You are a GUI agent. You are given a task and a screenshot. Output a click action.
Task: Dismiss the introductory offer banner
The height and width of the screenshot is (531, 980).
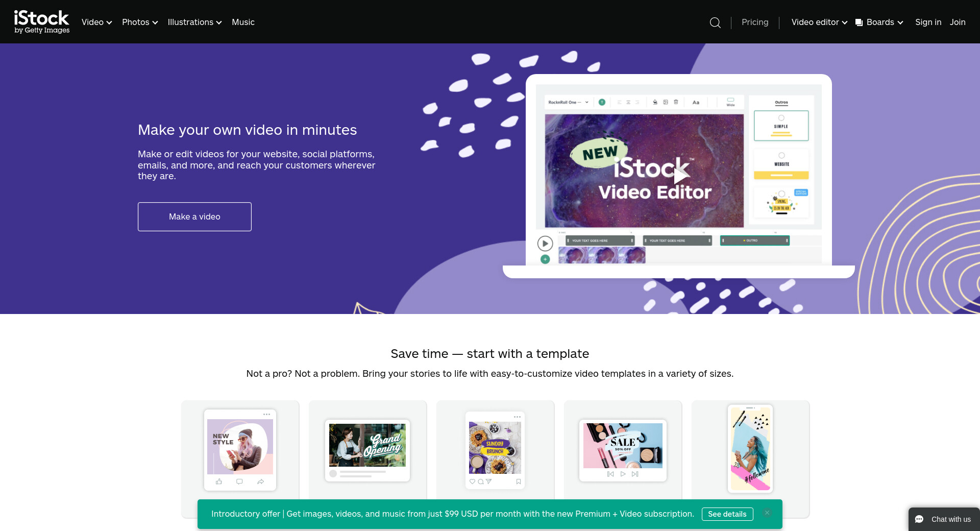767,513
